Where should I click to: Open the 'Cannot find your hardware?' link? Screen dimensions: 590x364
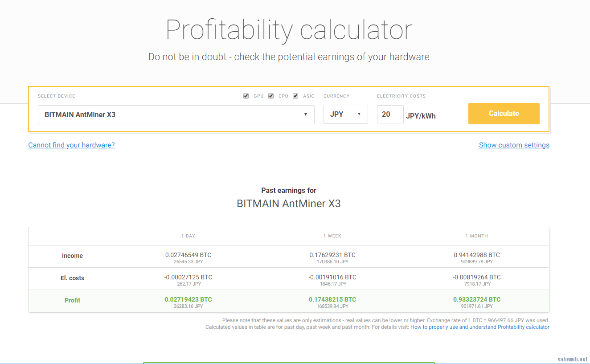pyautogui.click(x=71, y=145)
